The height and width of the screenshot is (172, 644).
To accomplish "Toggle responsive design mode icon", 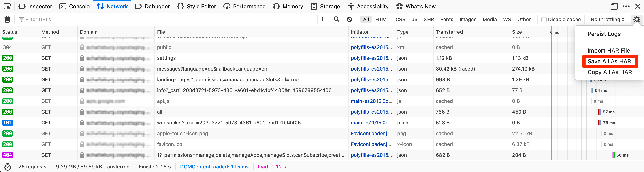I will (614, 7).
